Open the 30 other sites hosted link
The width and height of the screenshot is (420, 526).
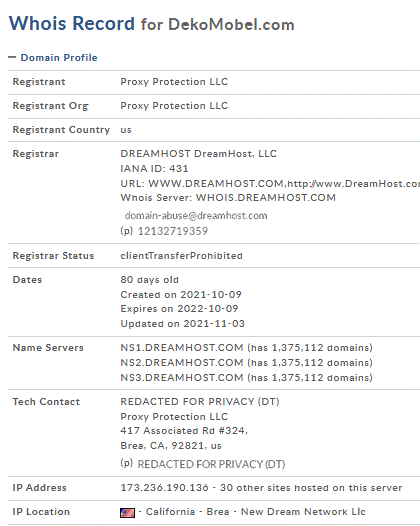[311, 488]
